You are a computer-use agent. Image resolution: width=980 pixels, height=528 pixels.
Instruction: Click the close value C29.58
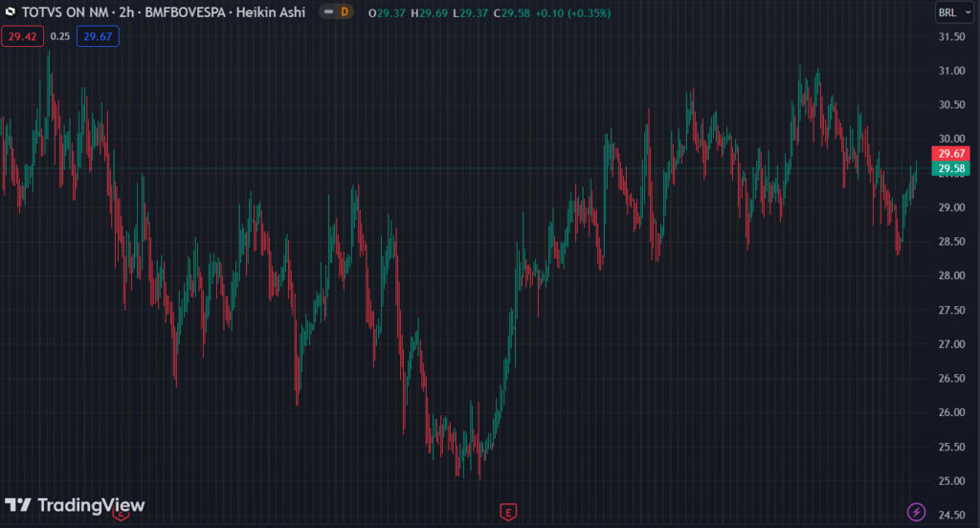pos(512,13)
